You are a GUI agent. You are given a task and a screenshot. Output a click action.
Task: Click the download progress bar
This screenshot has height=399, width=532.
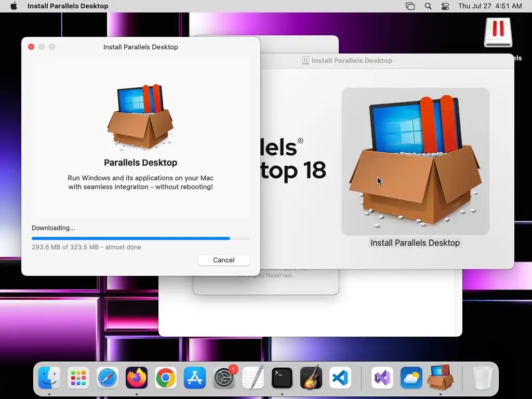pyautogui.click(x=140, y=238)
